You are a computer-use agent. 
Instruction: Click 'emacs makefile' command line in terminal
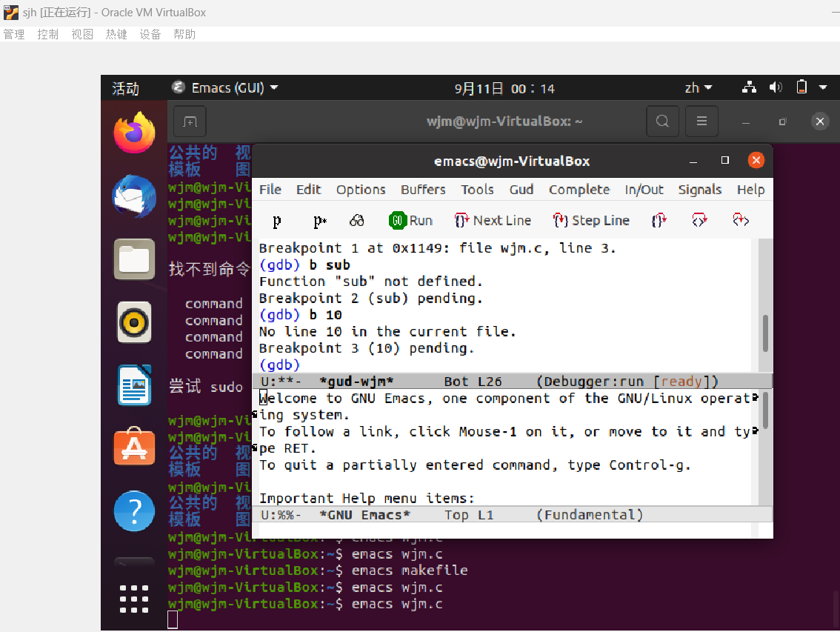[x=410, y=571]
